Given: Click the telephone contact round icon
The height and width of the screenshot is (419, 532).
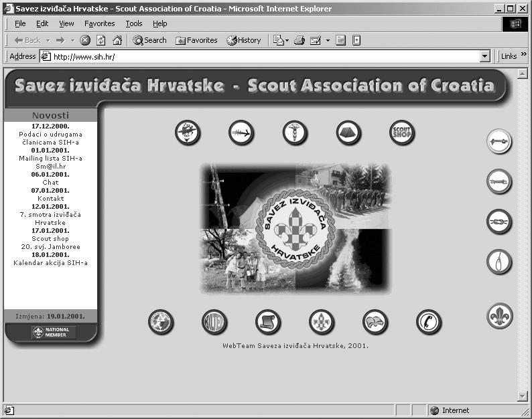Looking at the screenshot, I should (429, 322).
